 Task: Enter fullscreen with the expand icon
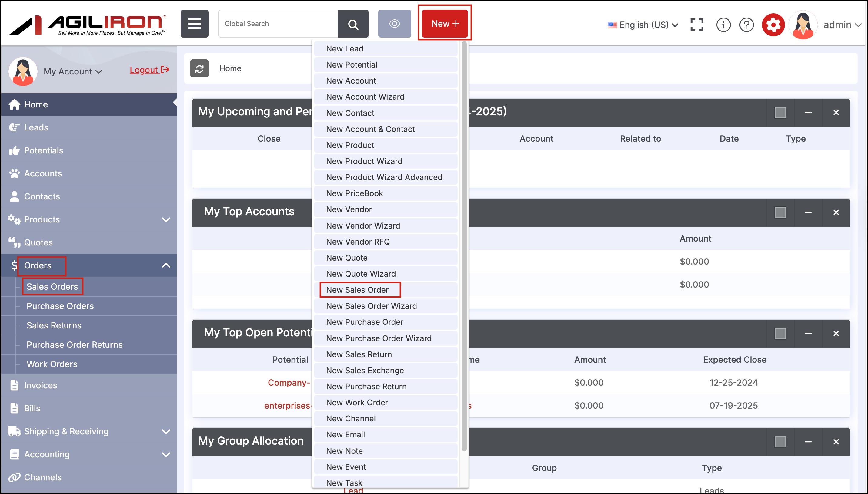coord(697,25)
